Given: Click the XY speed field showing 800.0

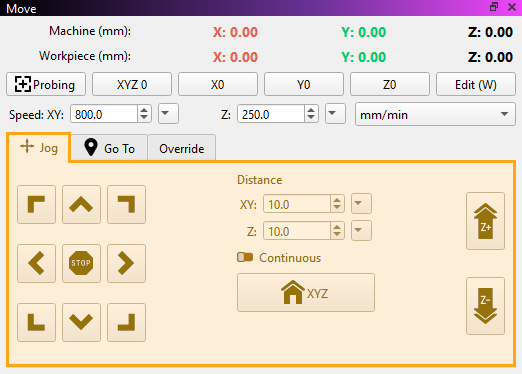Looking at the screenshot, I should click(x=104, y=114).
